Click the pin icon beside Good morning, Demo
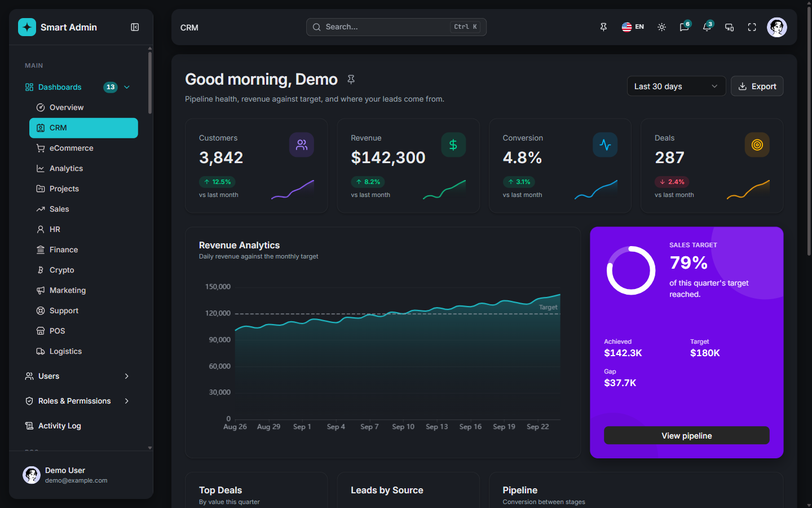This screenshot has width=812, height=508. [351, 80]
